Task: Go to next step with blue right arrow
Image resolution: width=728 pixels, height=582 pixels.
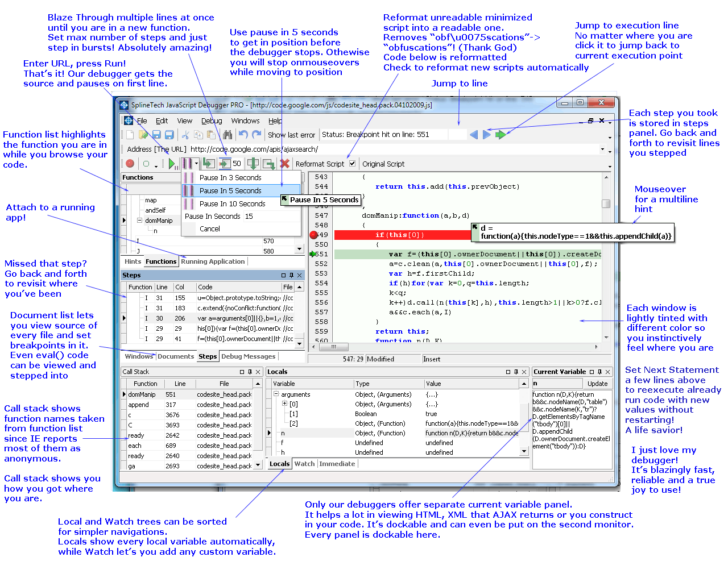Action: point(487,135)
